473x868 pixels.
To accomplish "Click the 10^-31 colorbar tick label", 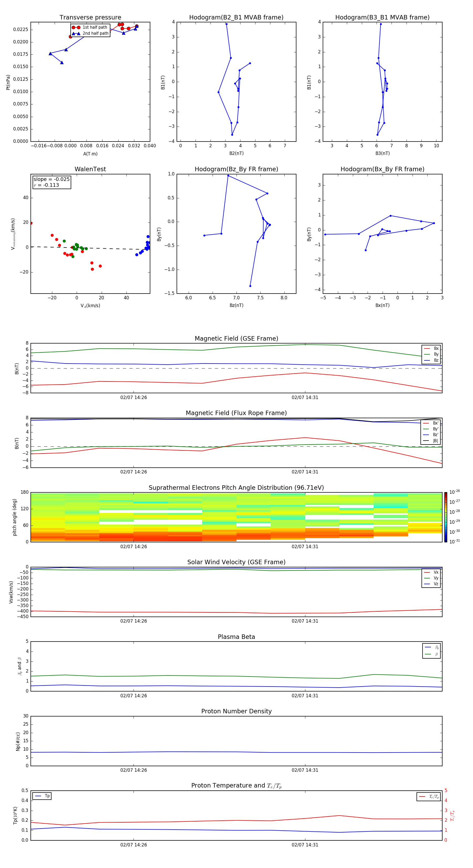I will pos(455,542).
